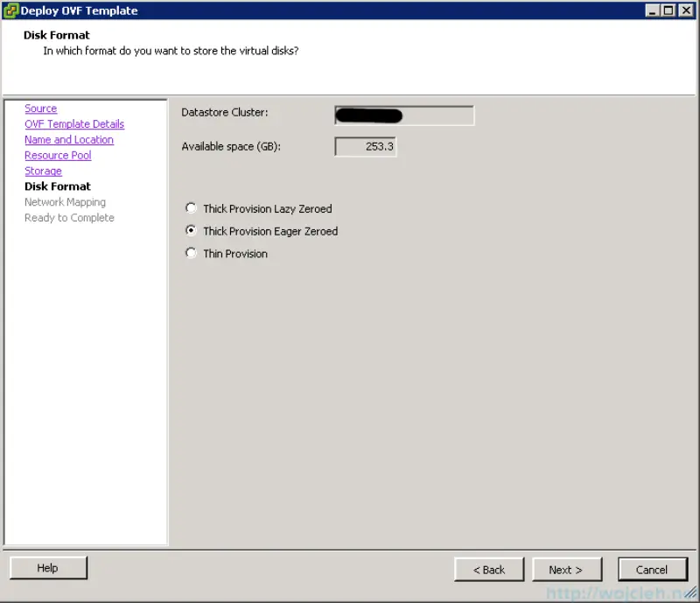Open the Help dialog
Viewport: 700px width, 603px height.
click(x=48, y=567)
